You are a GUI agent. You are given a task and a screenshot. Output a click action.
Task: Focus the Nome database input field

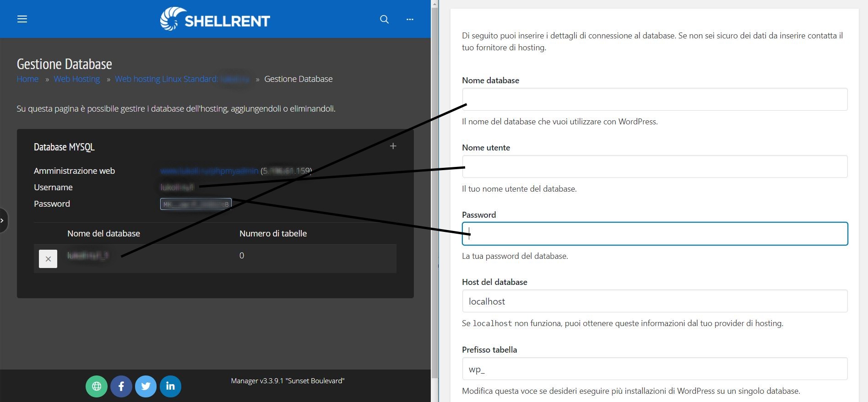(655, 99)
